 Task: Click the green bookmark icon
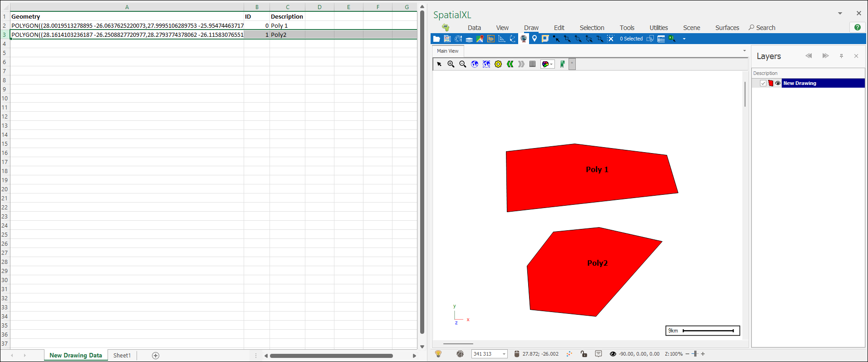(x=562, y=64)
